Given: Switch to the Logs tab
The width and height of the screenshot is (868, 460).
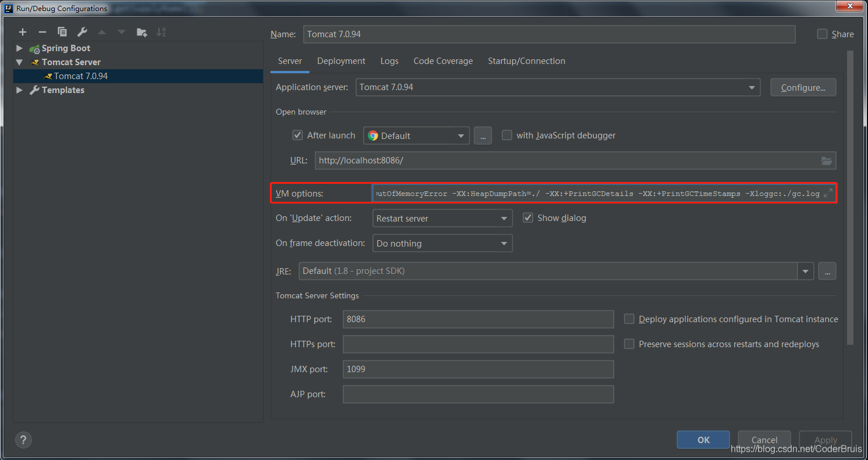Looking at the screenshot, I should [389, 61].
